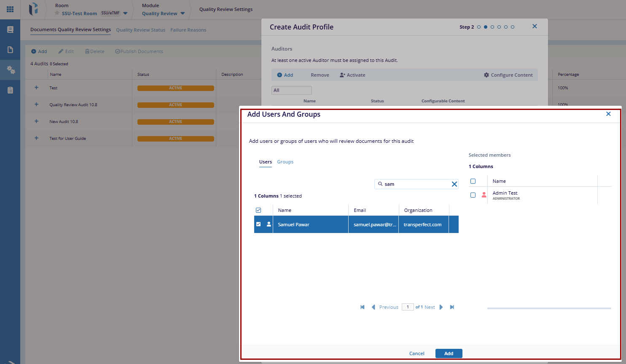Uncheck the Samuel Pawar row checkbox
The height and width of the screenshot is (364, 626).
(x=258, y=224)
